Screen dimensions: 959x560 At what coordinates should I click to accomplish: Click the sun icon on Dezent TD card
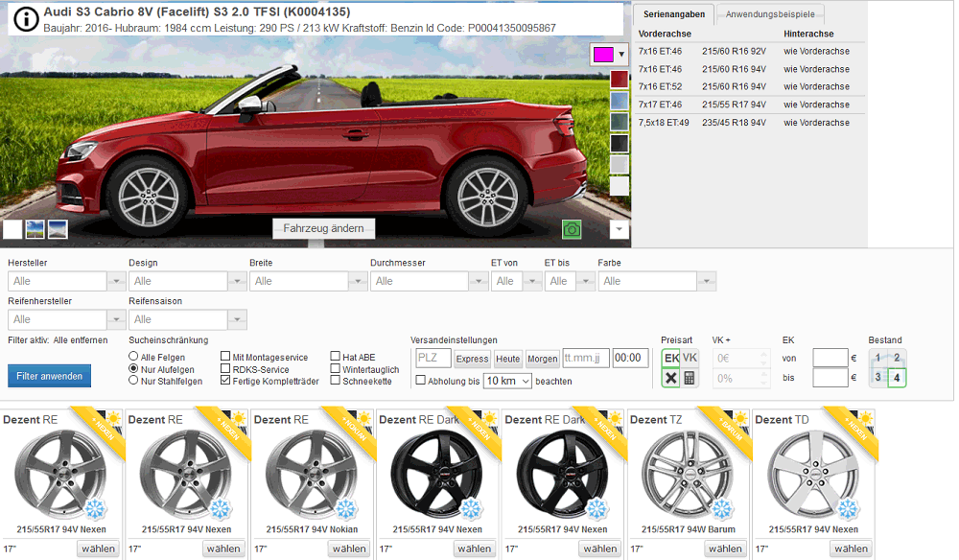coord(866,419)
